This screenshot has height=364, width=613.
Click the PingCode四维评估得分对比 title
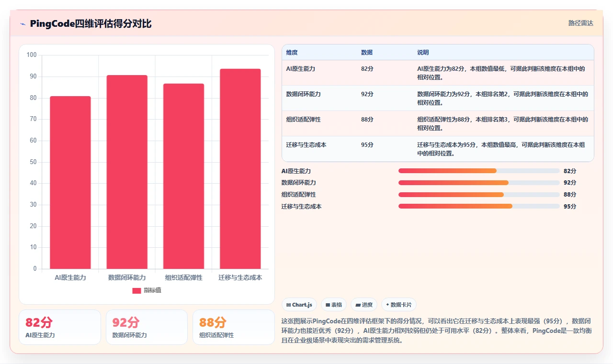(91, 24)
